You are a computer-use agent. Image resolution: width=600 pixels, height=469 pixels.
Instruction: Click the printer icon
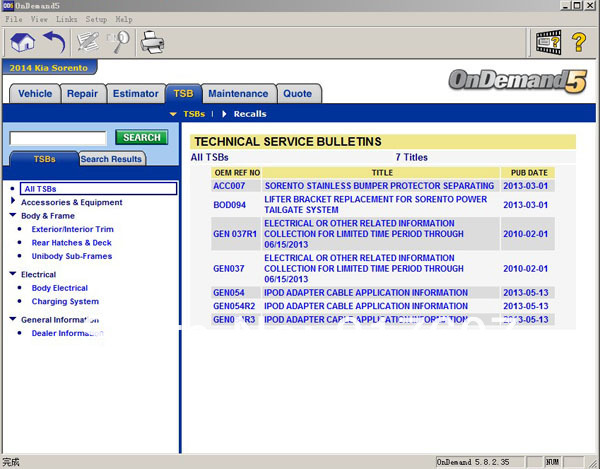pos(152,42)
